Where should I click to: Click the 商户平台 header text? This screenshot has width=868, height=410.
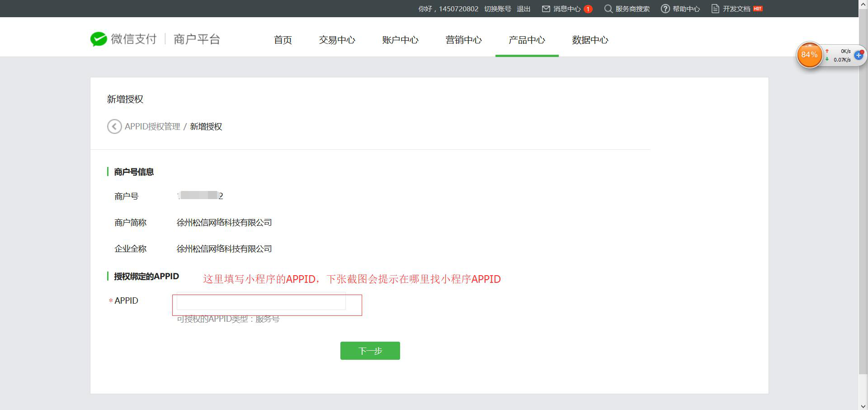(197, 39)
